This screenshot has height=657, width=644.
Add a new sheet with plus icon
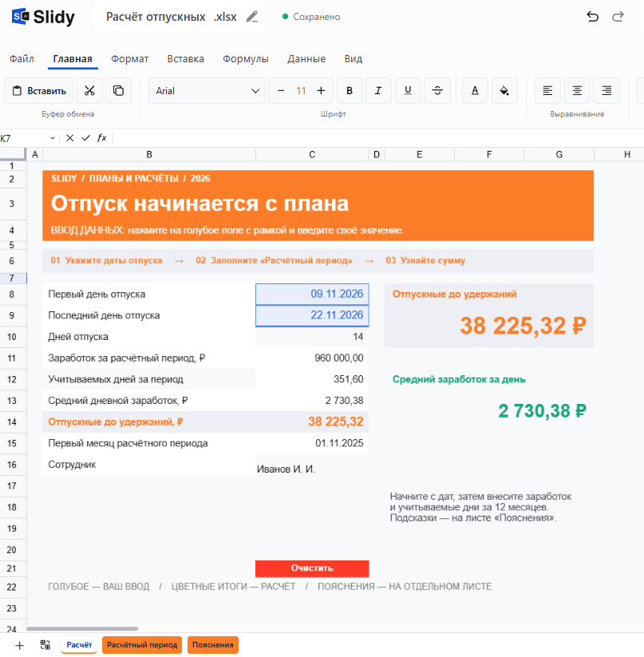pyautogui.click(x=19, y=645)
